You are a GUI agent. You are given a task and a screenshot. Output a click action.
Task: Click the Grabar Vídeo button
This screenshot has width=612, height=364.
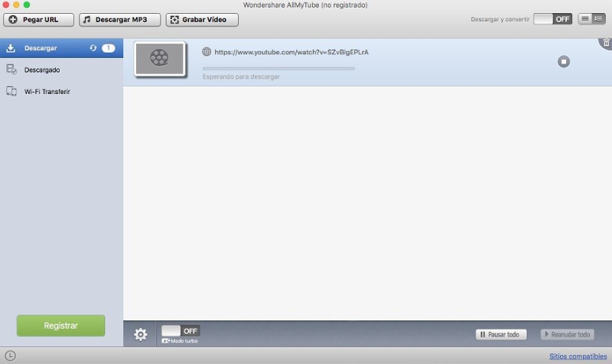point(202,20)
